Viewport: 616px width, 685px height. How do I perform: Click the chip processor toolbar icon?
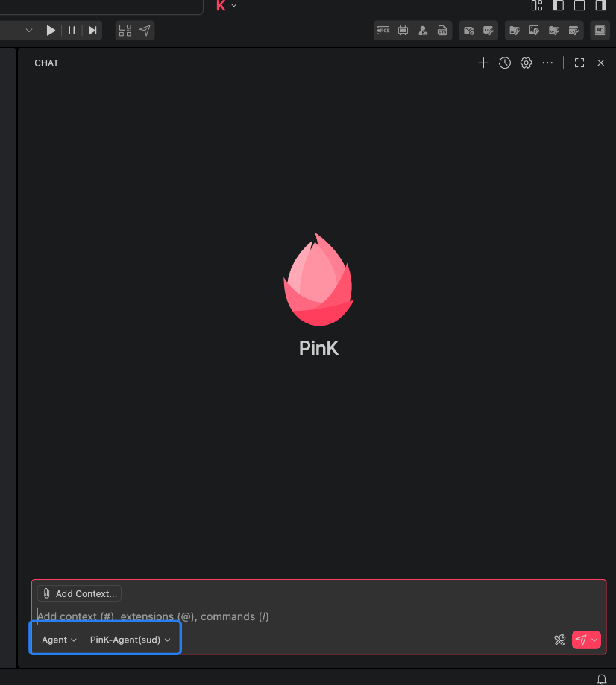click(403, 30)
